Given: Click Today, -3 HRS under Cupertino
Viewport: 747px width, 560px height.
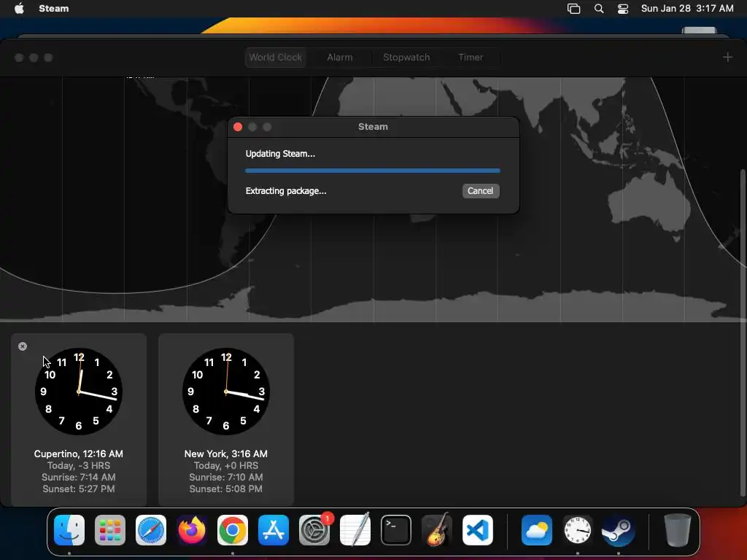Looking at the screenshot, I should [79, 466].
